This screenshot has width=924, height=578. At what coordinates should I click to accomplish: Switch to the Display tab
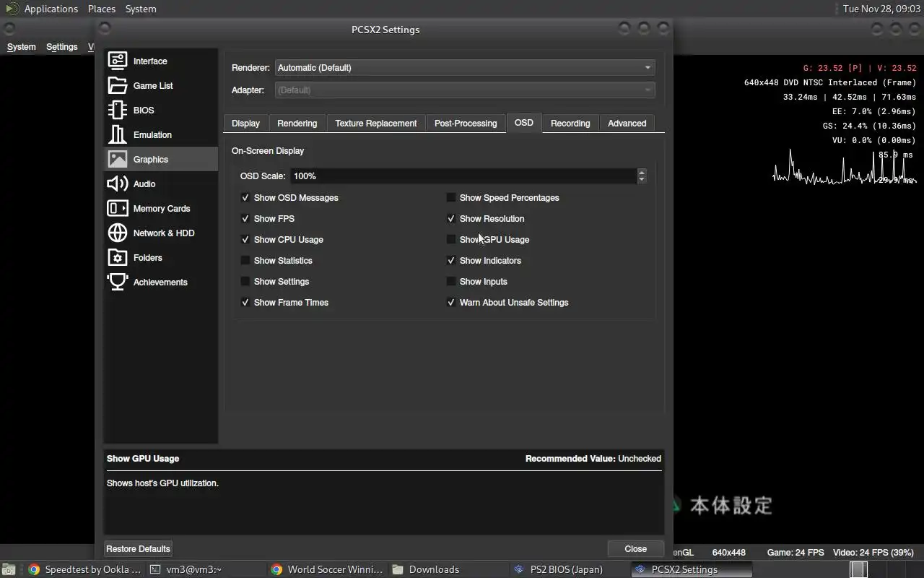(245, 123)
